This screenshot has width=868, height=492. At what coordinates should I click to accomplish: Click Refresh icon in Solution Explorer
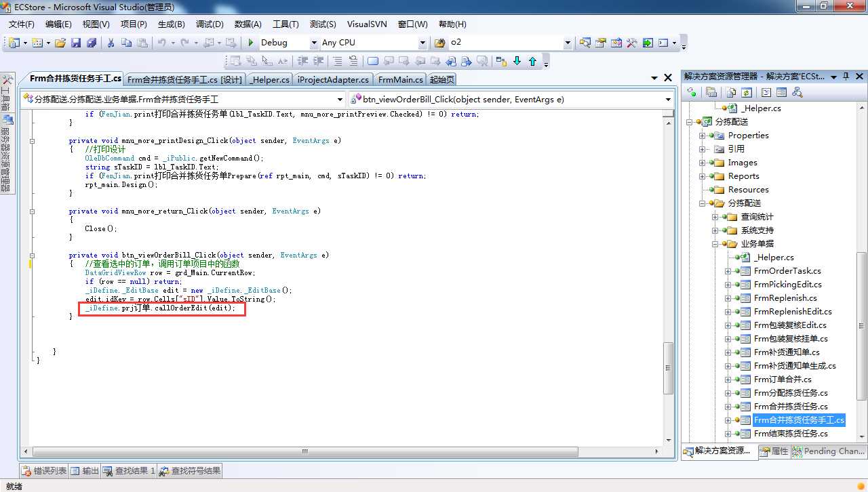tap(747, 92)
